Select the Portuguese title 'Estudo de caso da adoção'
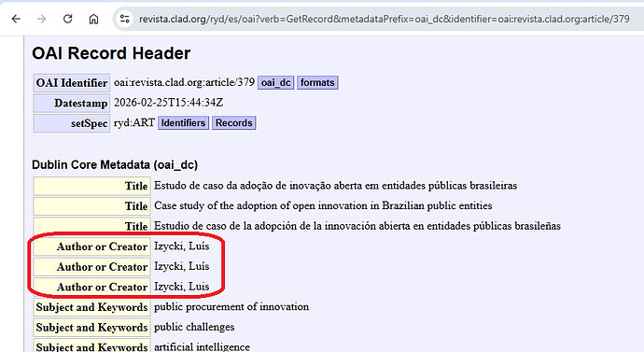This screenshot has width=644, height=352. 336,186
